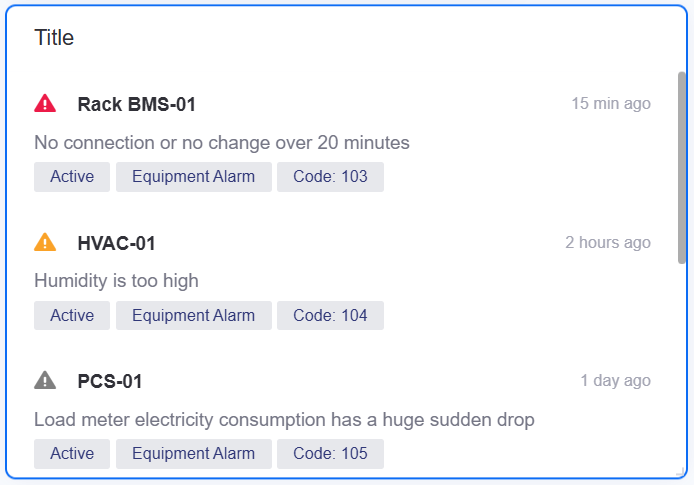Click the red critical alarm triangle icon

click(x=45, y=104)
